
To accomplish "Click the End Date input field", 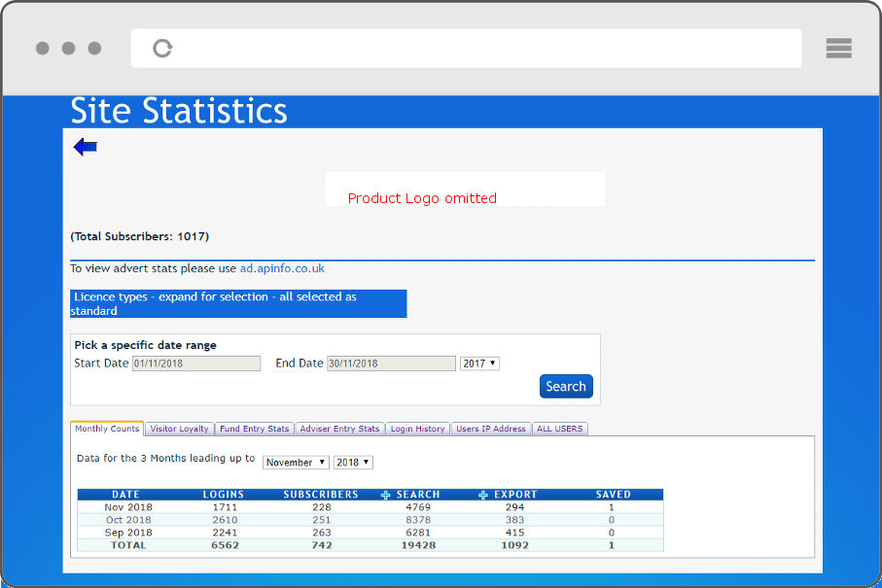I will pyautogui.click(x=391, y=363).
